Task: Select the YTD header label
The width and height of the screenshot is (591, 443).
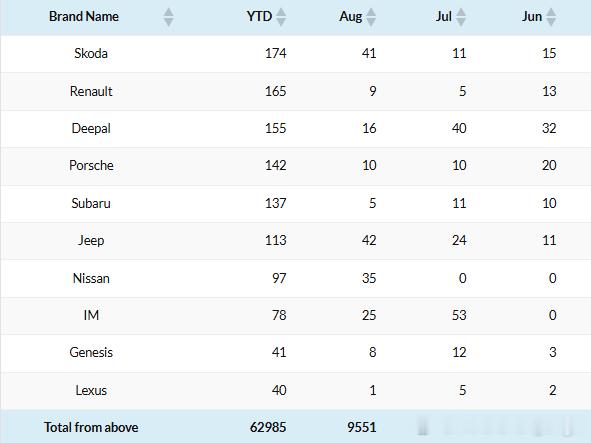Action: (x=259, y=17)
